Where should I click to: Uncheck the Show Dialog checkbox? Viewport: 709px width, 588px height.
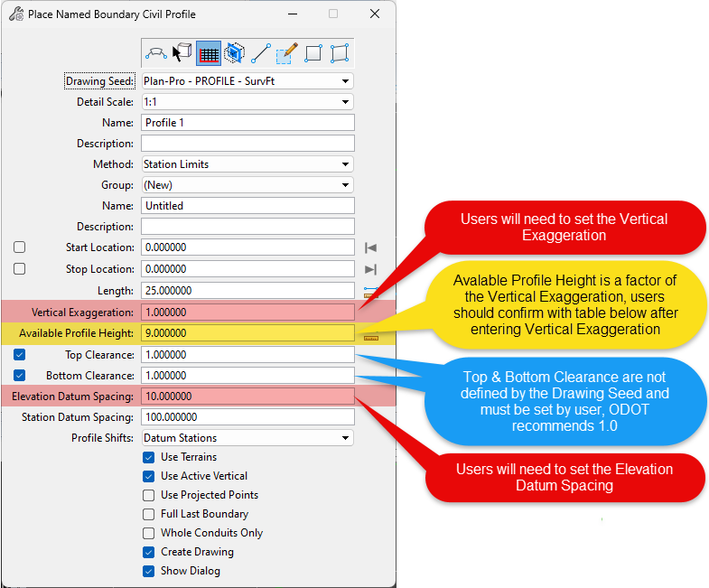click(x=148, y=571)
